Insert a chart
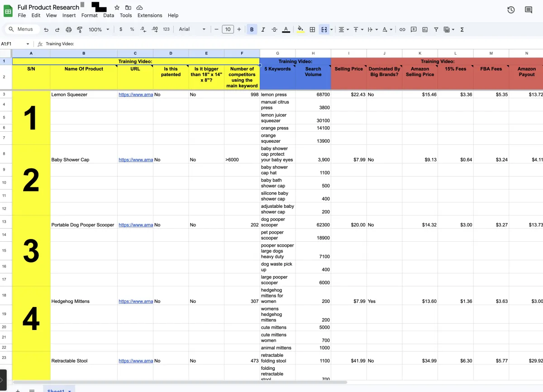The width and height of the screenshot is (543, 392). 425,29
